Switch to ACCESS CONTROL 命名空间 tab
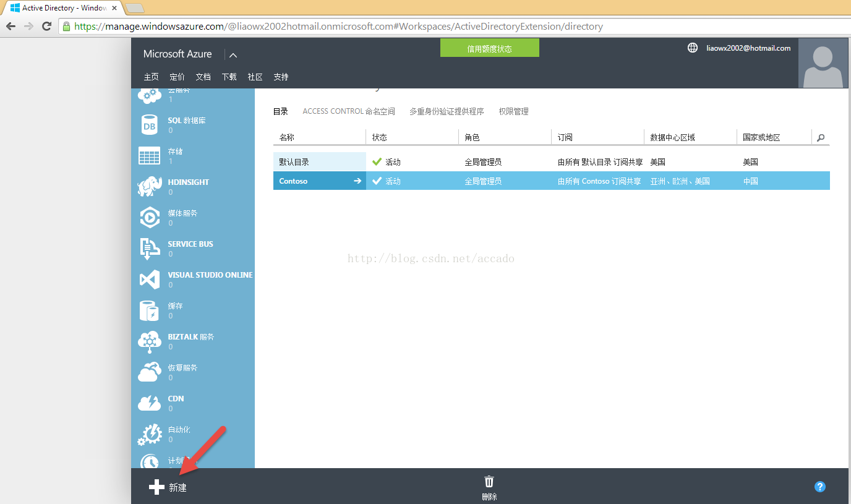851x504 pixels. pos(348,111)
